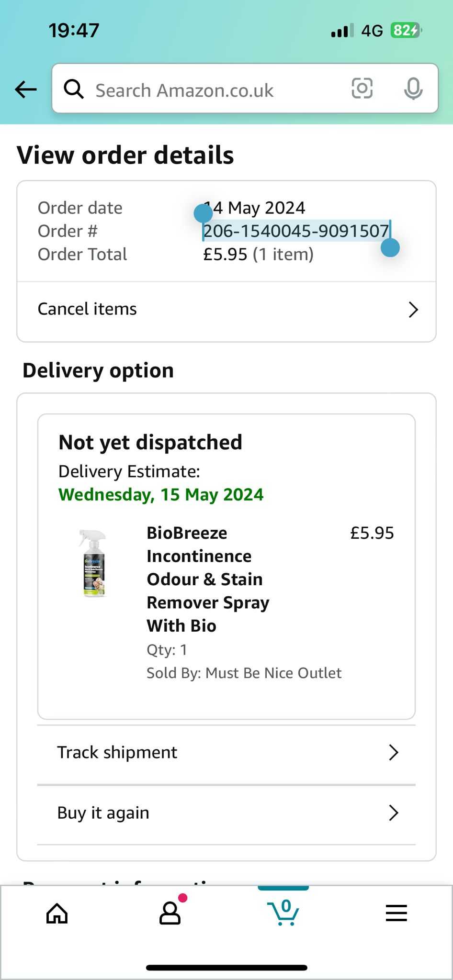The width and height of the screenshot is (453, 980).
Task: Open BioBreeze Incontinence Odour product title
Action: 208,579
